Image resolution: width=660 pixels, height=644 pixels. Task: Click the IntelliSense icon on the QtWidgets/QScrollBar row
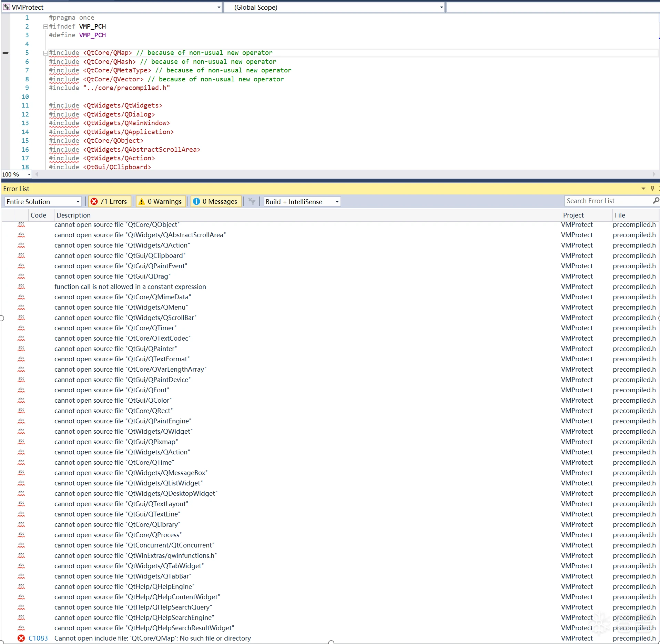point(21,318)
